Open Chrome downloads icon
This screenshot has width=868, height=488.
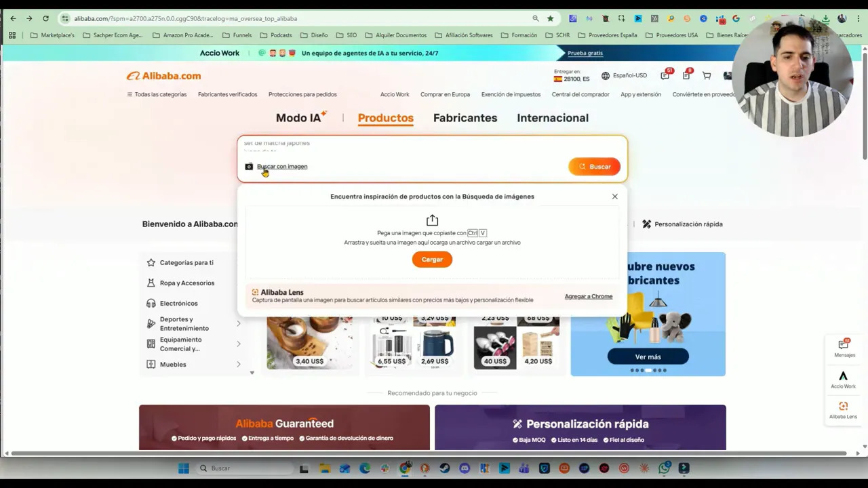(x=826, y=18)
